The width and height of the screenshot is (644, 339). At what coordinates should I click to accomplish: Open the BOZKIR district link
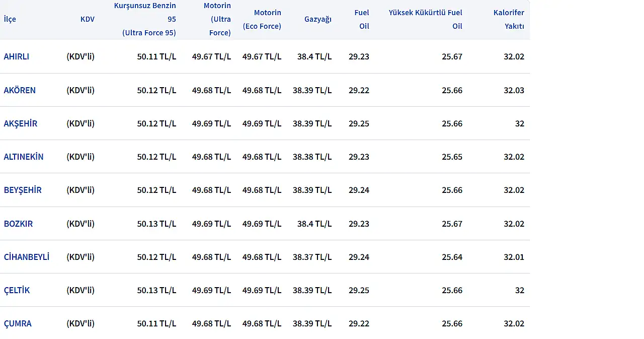(x=18, y=224)
